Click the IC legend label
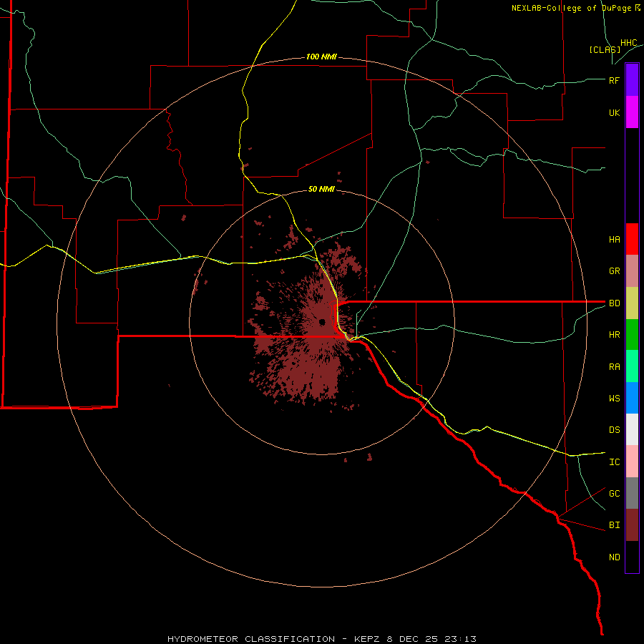Viewport: 644px width, 644px height. [x=614, y=462]
